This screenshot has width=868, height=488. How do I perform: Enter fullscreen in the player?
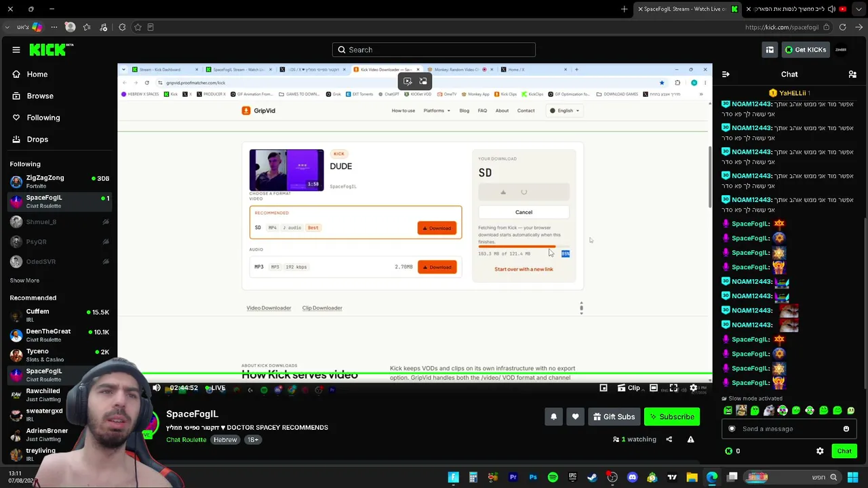click(x=673, y=388)
